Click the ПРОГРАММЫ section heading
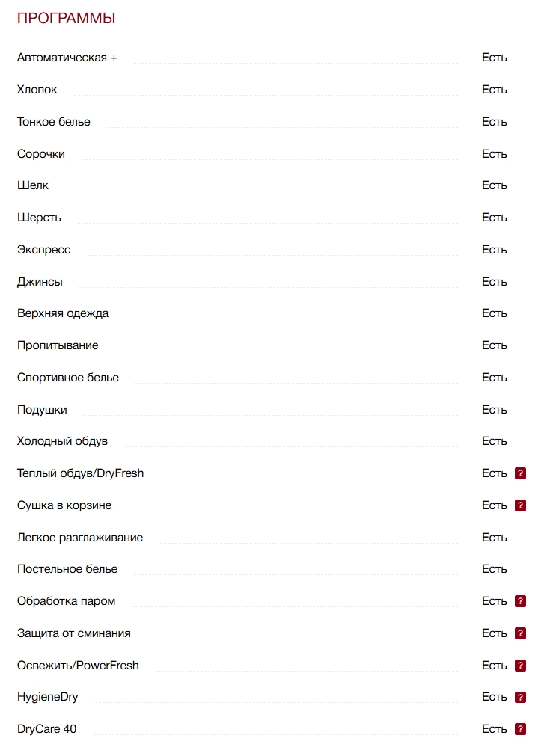 [x=66, y=19]
